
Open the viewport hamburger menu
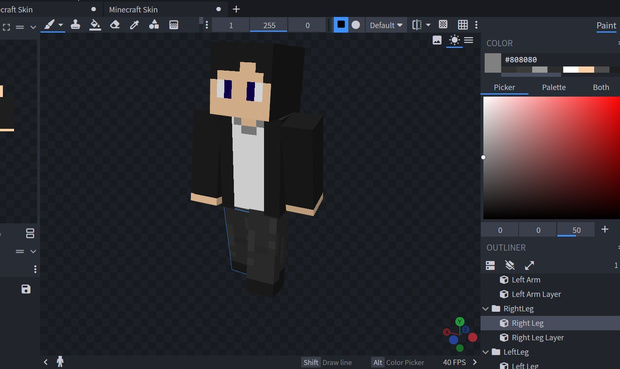tap(469, 40)
